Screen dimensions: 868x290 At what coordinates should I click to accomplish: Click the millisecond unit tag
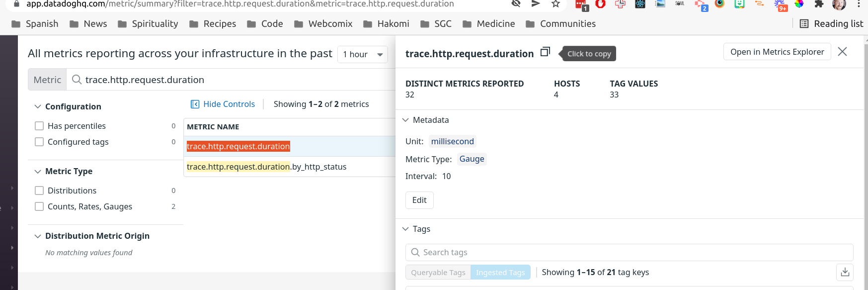(x=453, y=141)
